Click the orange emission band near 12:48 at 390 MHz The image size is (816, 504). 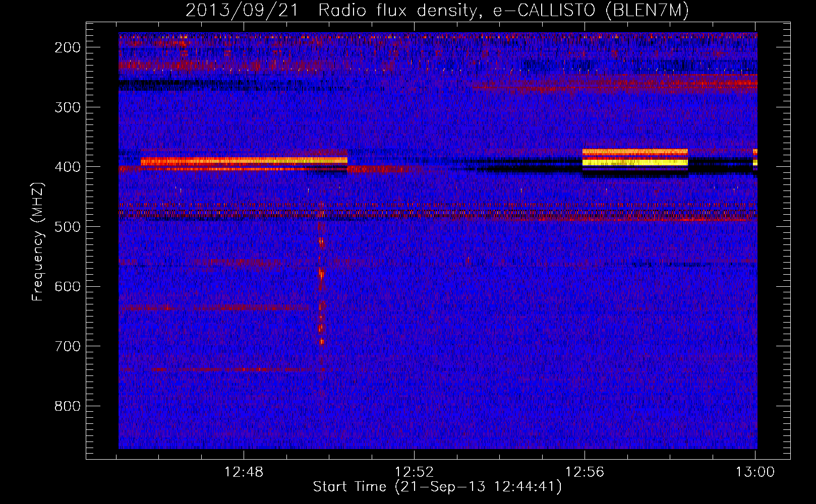[x=244, y=161]
